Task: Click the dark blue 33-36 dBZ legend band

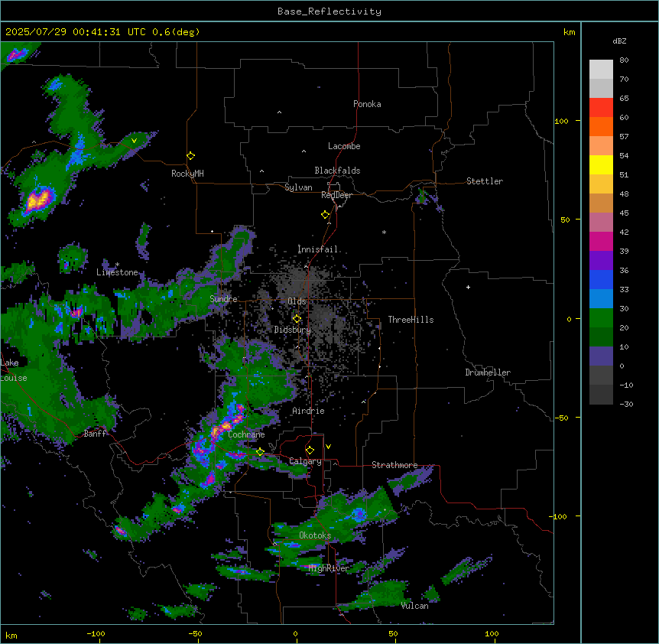Action: [x=601, y=279]
